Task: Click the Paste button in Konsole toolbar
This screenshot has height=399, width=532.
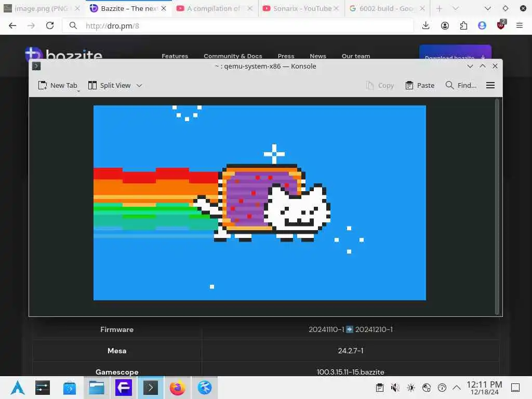Action: [x=420, y=86]
